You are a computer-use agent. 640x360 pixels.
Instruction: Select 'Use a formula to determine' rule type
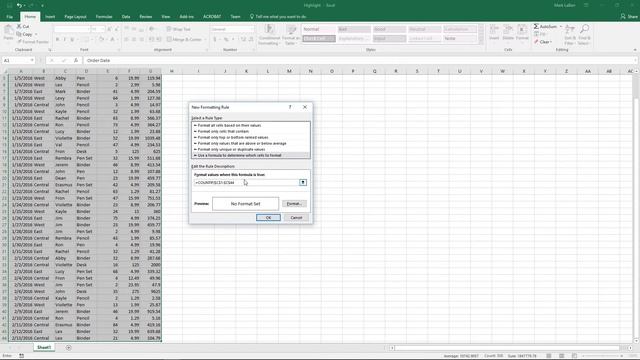tap(239, 156)
